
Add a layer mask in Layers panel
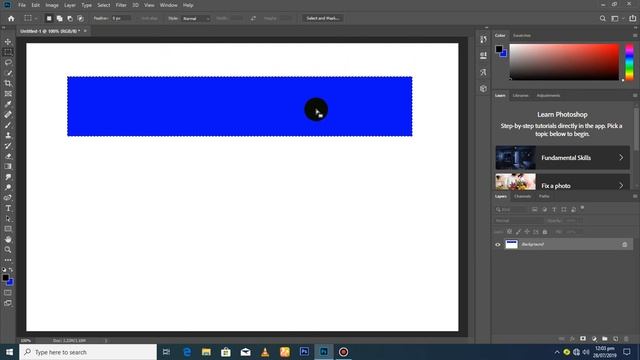(x=583, y=339)
